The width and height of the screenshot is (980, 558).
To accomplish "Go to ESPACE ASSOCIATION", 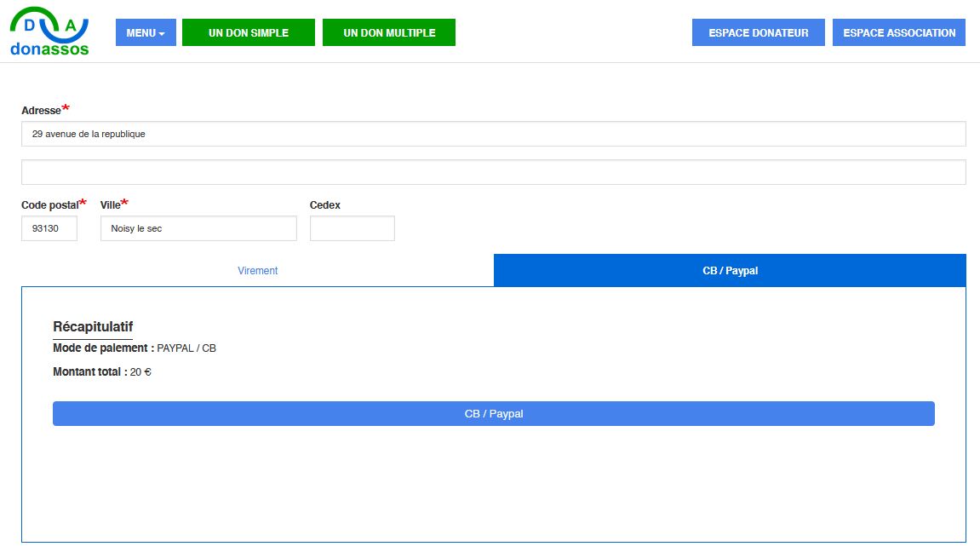I will [898, 32].
